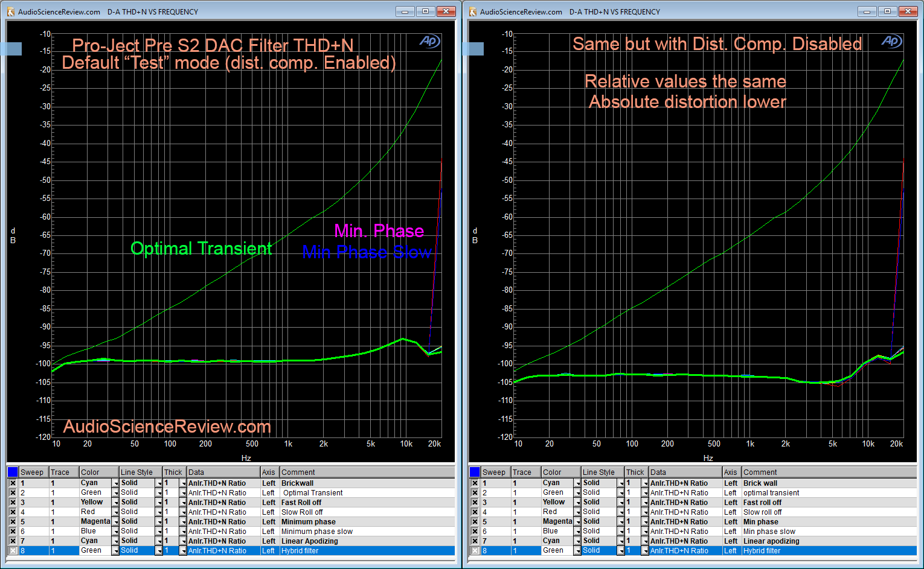Open Line Style dropdown for right Min phase row
The width and height of the screenshot is (924, 569).
point(621,522)
